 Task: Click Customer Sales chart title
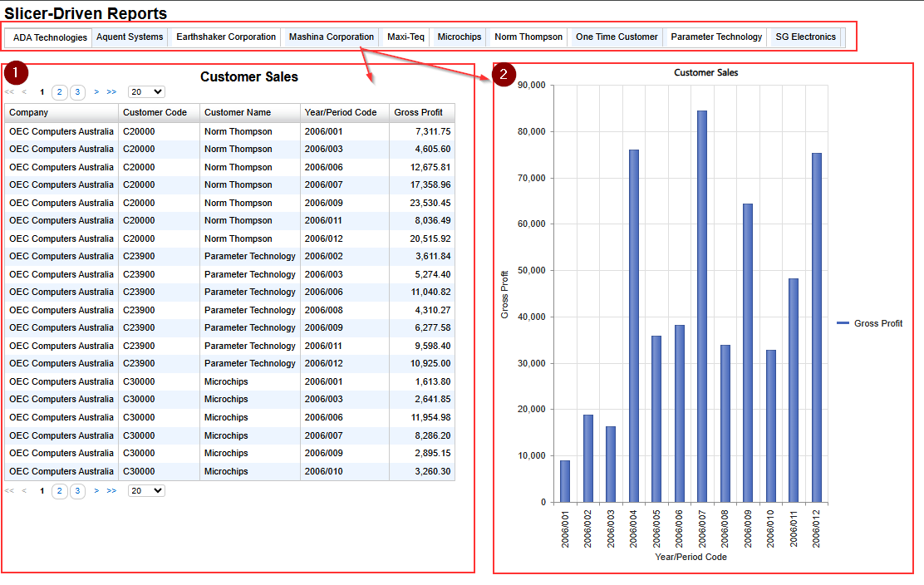point(706,72)
